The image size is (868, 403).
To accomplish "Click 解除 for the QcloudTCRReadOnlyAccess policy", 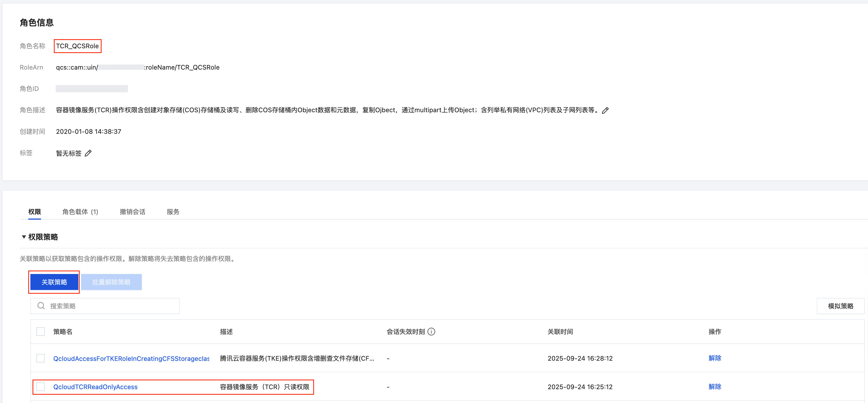I will pyautogui.click(x=715, y=386).
